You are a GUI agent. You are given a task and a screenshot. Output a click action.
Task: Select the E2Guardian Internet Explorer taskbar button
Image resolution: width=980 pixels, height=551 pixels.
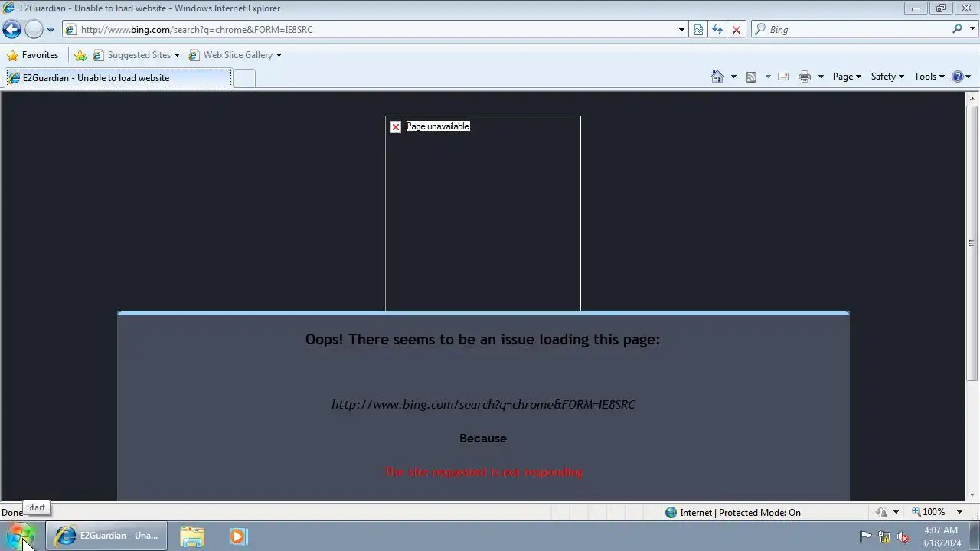[x=106, y=536]
